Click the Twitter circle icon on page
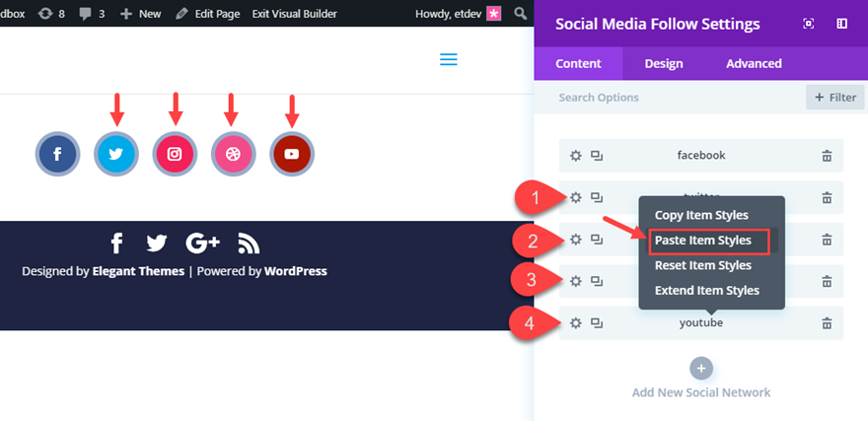 (115, 154)
